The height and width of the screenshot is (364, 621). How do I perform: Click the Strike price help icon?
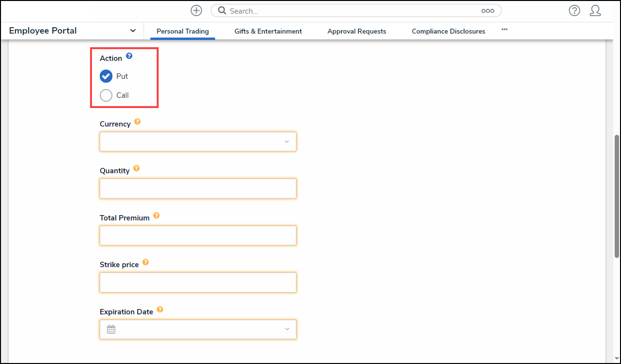tap(146, 262)
